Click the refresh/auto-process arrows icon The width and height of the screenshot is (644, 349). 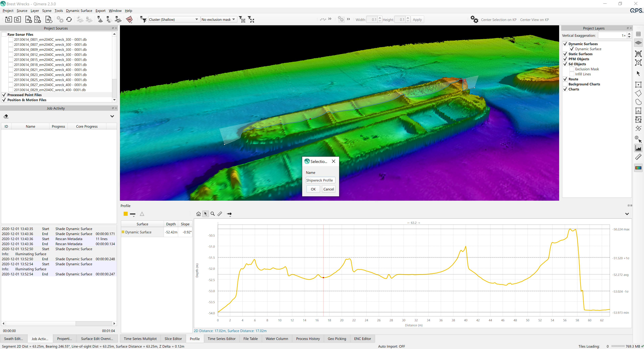[69, 19]
